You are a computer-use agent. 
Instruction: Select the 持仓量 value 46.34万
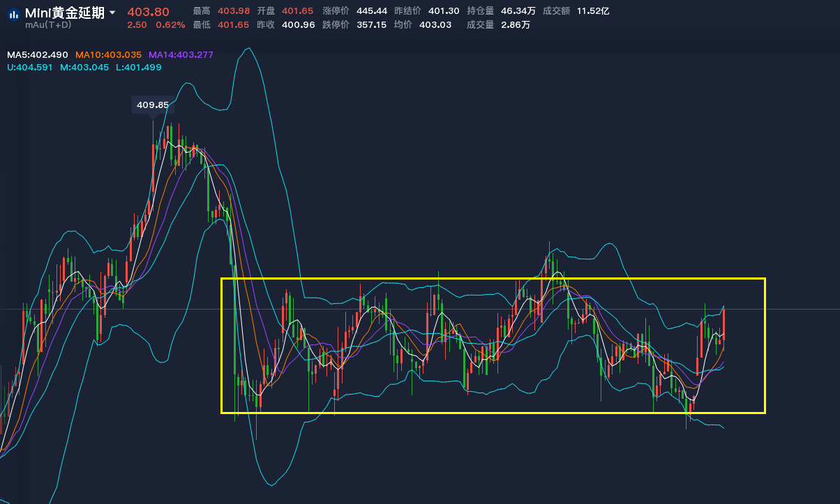tap(518, 11)
